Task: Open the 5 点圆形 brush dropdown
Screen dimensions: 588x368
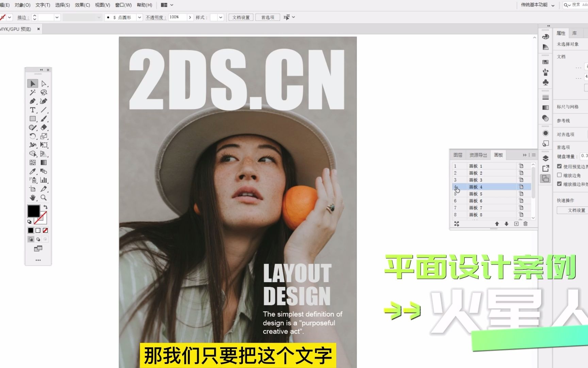Action: pyautogui.click(x=139, y=17)
